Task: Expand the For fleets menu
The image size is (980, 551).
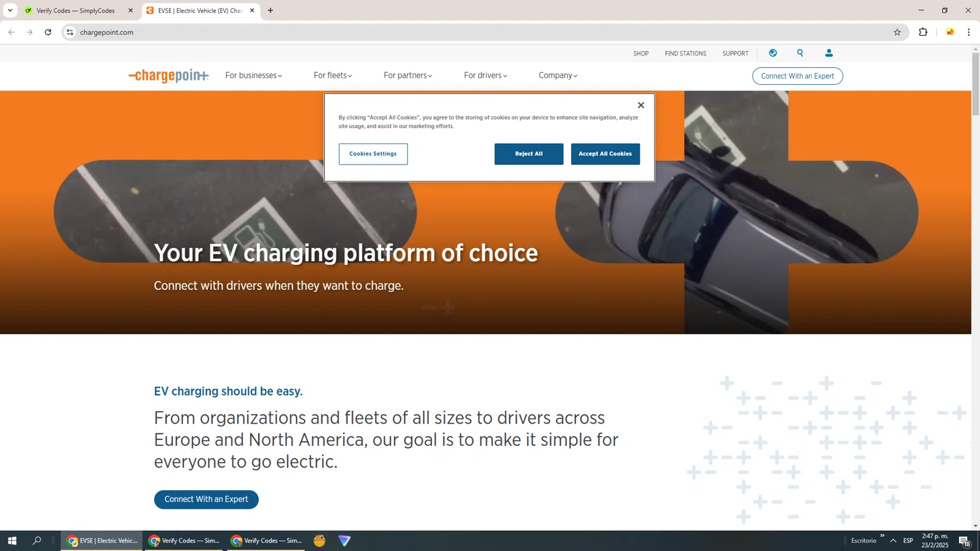Action: click(x=333, y=76)
